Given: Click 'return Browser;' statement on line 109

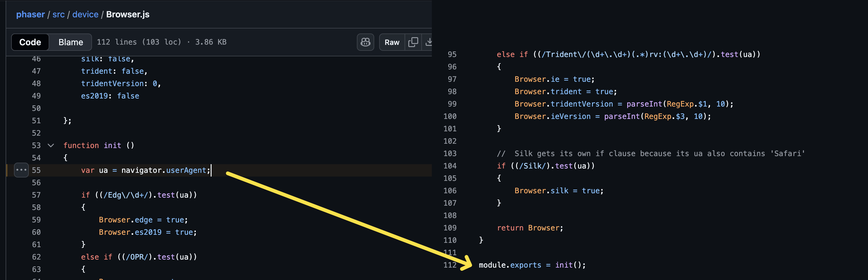Looking at the screenshot, I should click(x=530, y=228).
